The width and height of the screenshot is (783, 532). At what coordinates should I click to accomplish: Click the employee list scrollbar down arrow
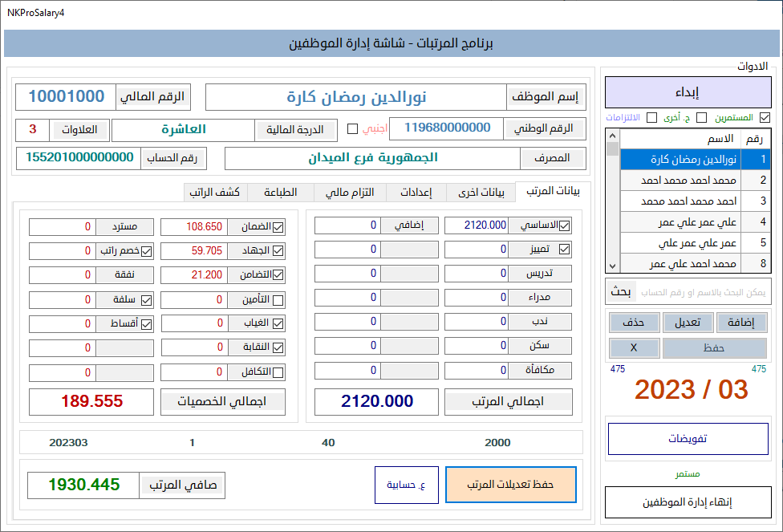(x=613, y=266)
